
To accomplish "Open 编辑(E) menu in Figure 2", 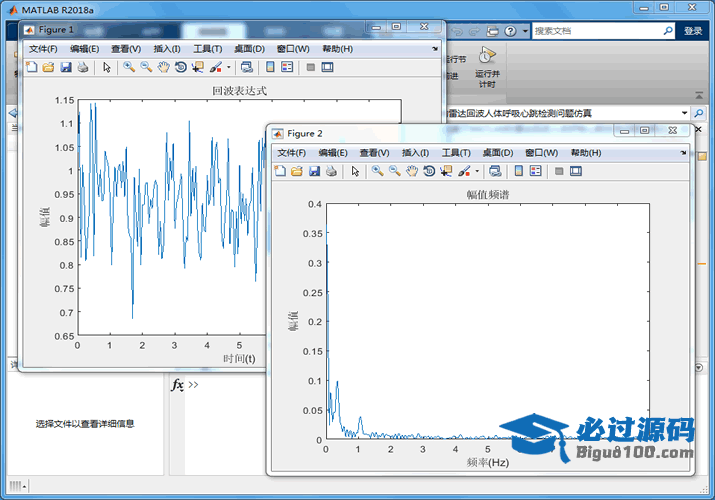I will click(x=333, y=153).
